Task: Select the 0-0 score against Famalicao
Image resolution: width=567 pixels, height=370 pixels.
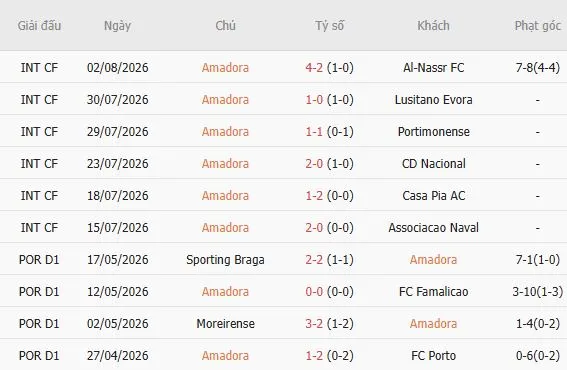Action: [x=314, y=292]
